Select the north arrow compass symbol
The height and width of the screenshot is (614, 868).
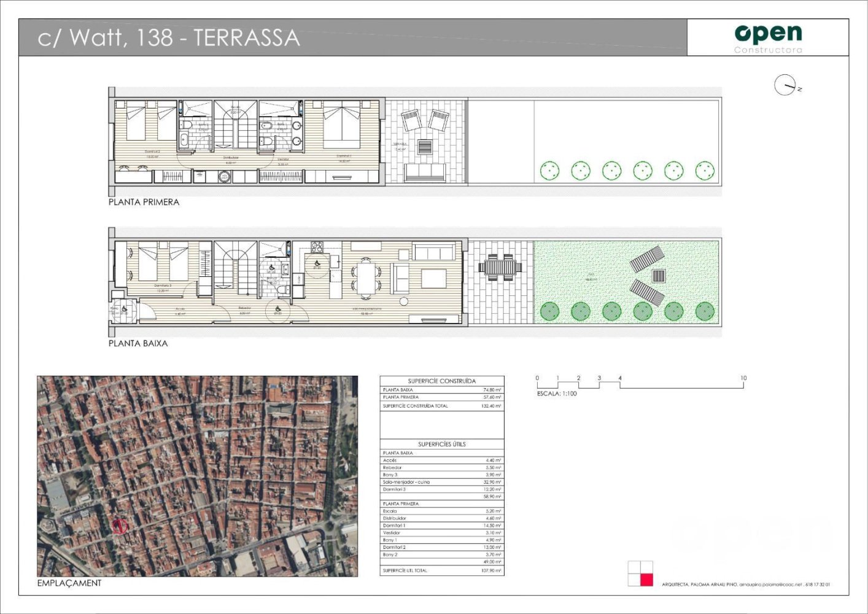pyautogui.click(x=786, y=86)
